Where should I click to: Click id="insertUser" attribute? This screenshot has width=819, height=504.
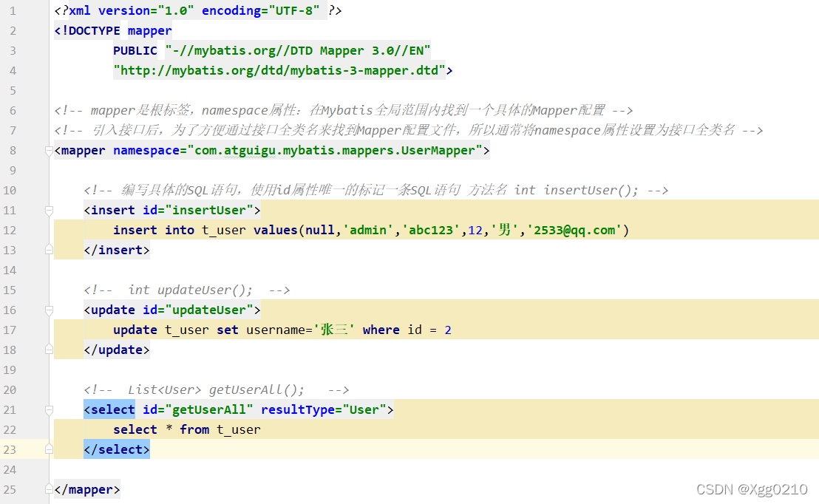[x=198, y=211]
